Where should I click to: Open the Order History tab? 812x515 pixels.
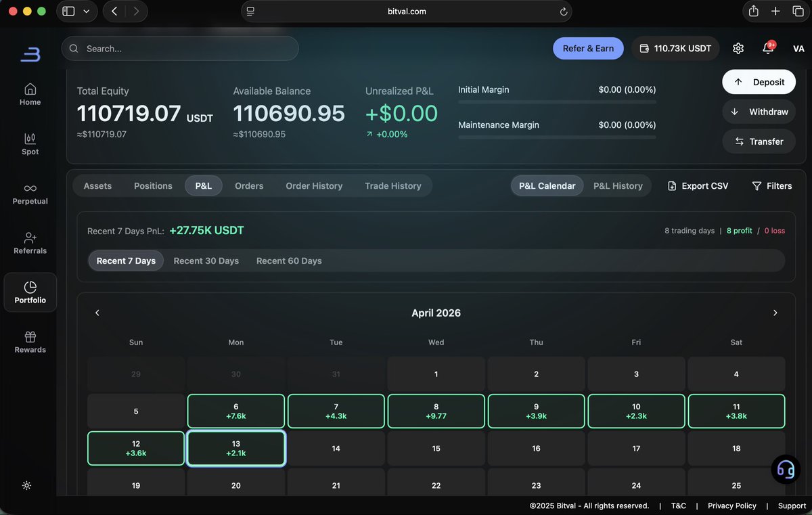314,185
